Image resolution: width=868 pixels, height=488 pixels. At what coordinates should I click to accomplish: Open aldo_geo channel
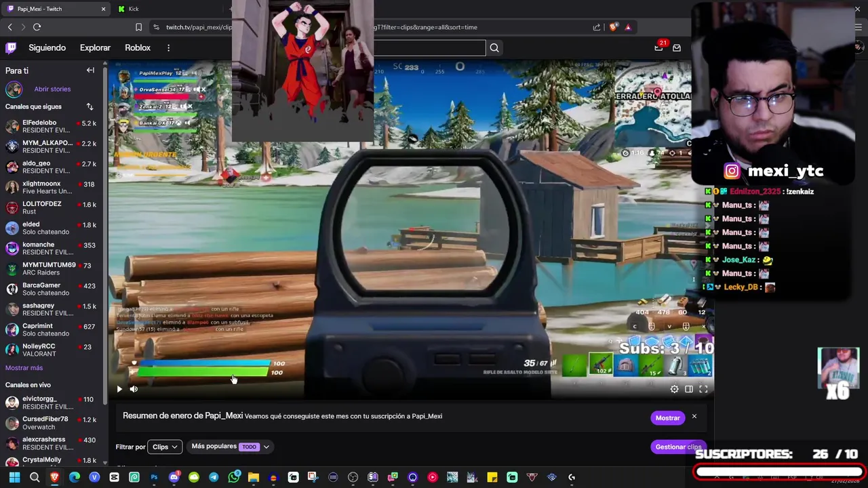(x=51, y=167)
